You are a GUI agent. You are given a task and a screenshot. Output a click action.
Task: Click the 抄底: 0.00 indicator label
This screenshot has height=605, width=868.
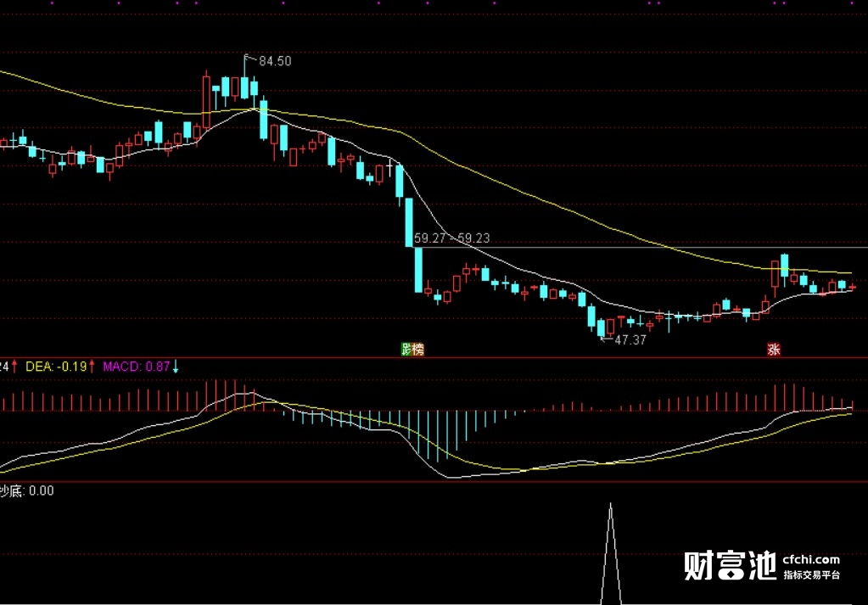tap(26, 491)
